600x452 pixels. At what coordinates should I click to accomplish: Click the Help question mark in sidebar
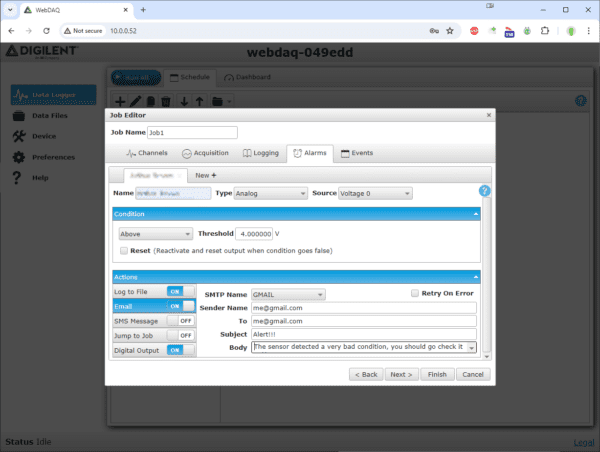click(x=17, y=178)
